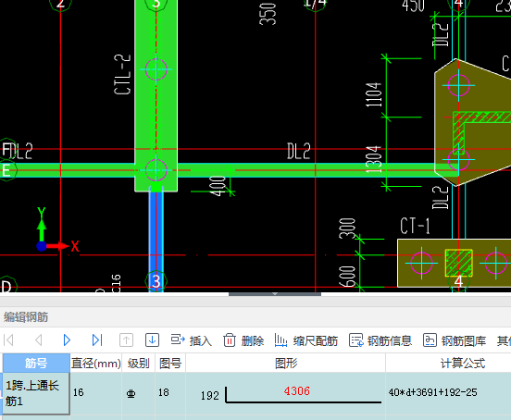Collapse panel using the splitter arrow
Screen dimensions: 511x420
275,294
